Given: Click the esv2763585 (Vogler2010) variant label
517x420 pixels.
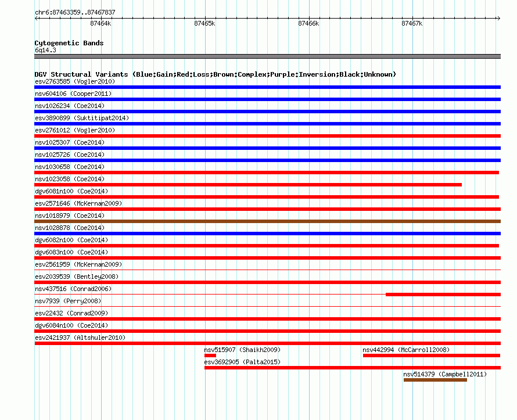Looking at the screenshot, I should tap(75, 81).
